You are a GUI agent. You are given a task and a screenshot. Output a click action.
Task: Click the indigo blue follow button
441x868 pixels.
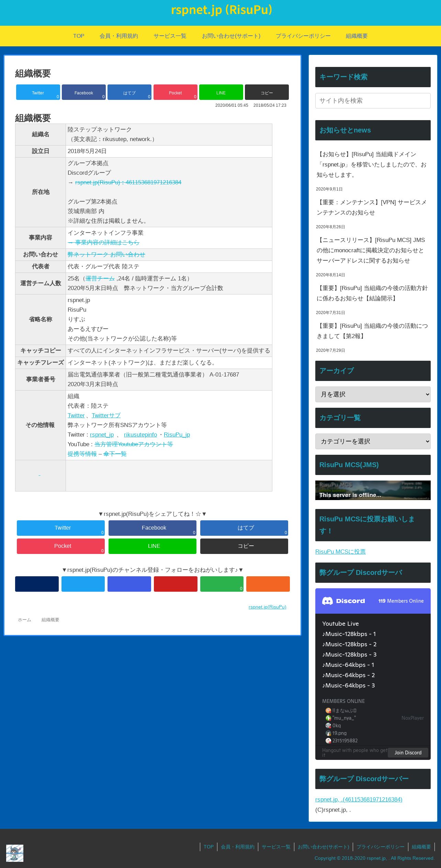(129, 584)
